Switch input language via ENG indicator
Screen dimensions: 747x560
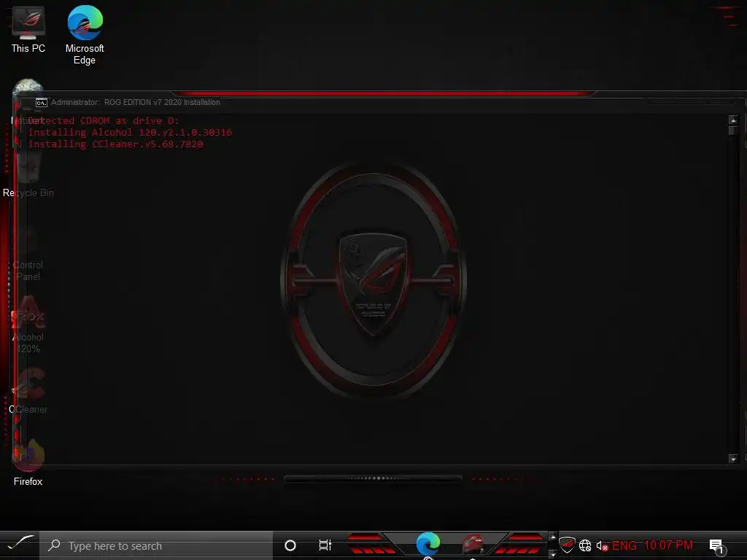click(x=624, y=545)
